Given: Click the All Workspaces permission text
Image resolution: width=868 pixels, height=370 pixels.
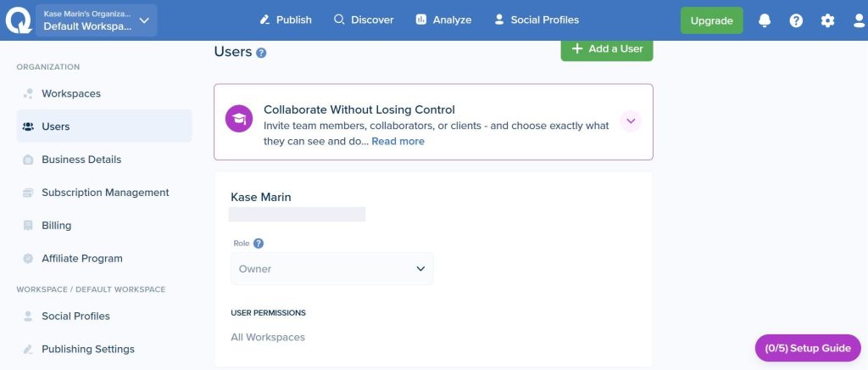Looking at the screenshot, I should pyautogui.click(x=268, y=337).
